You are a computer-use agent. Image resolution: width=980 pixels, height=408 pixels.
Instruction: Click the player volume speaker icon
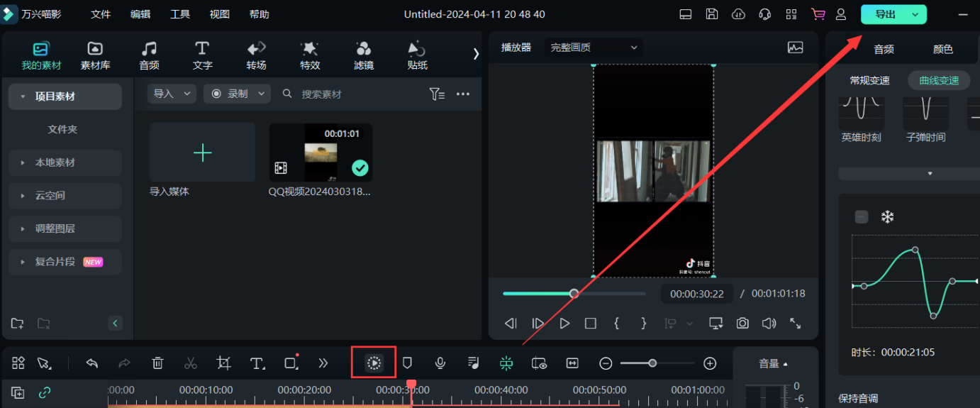pyautogui.click(x=769, y=324)
